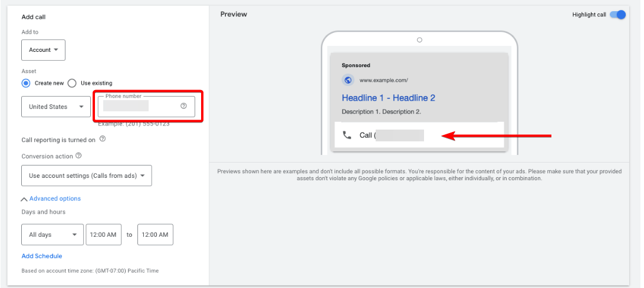Click the globe icon beside www.example.com

[x=347, y=80]
